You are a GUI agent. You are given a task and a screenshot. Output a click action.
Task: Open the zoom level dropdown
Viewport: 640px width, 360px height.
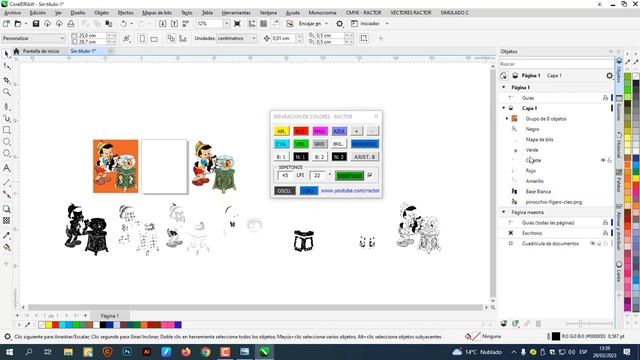pyautogui.click(x=227, y=24)
